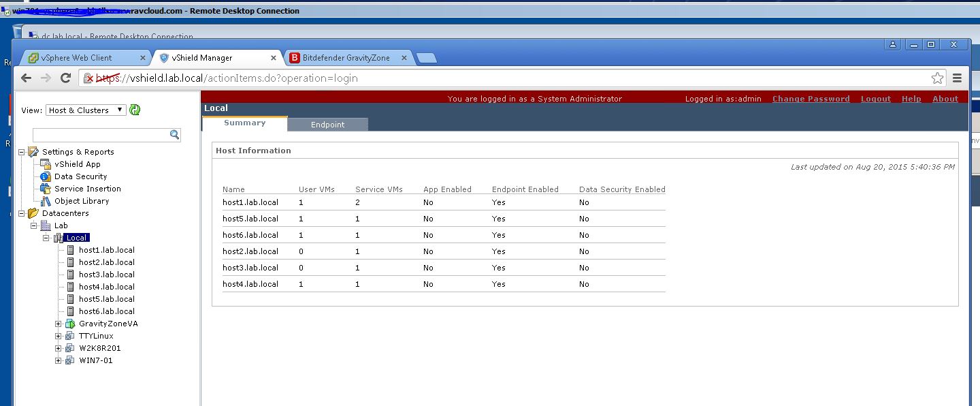Select host3.lab.local in the tree

point(106,275)
